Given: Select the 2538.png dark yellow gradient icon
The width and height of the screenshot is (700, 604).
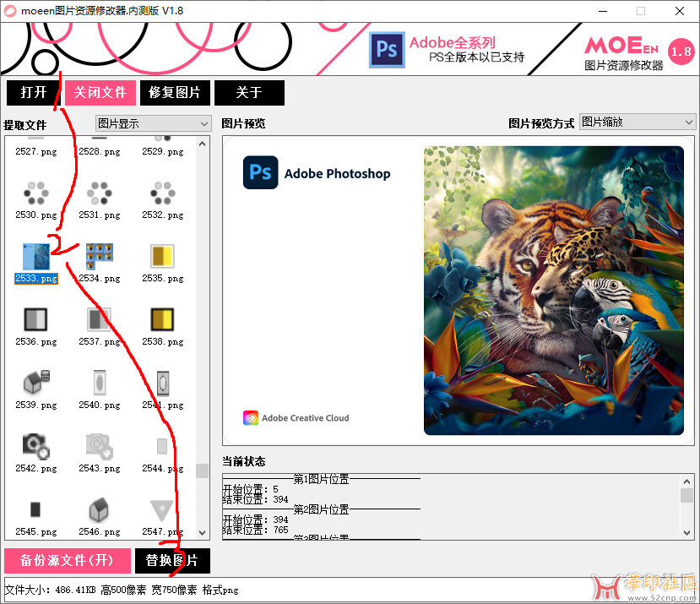Looking at the screenshot, I should pyautogui.click(x=162, y=319).
